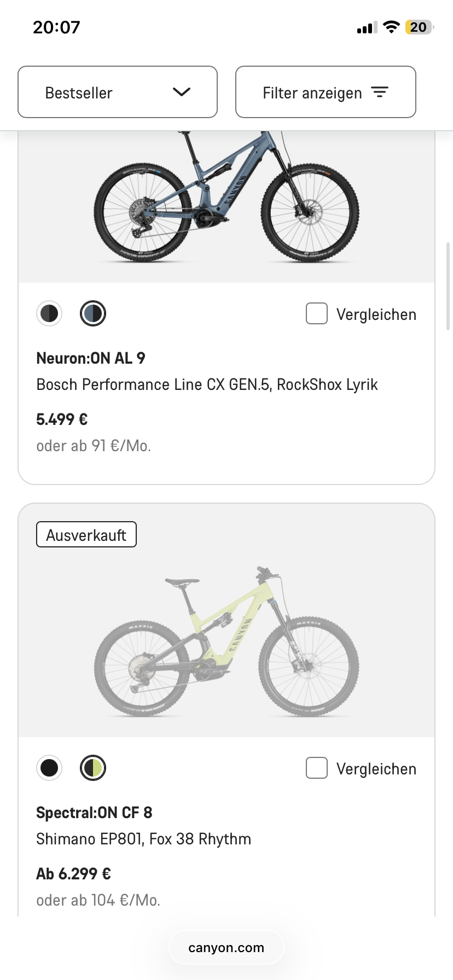Tap the battery indicator icon
Image resolution: width=453 pixels, height=980 pixels.
(x=419, y=27)
